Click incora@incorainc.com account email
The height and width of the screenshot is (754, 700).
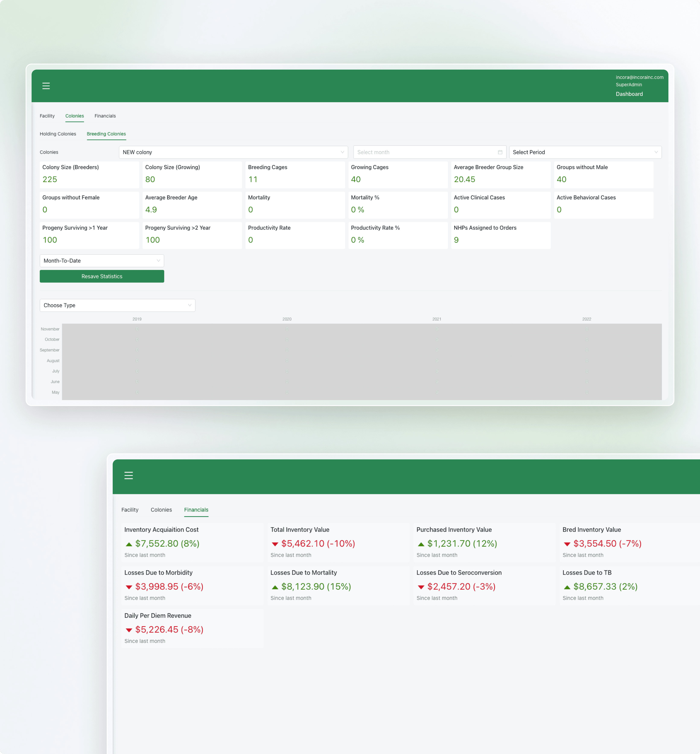[639, 77]
